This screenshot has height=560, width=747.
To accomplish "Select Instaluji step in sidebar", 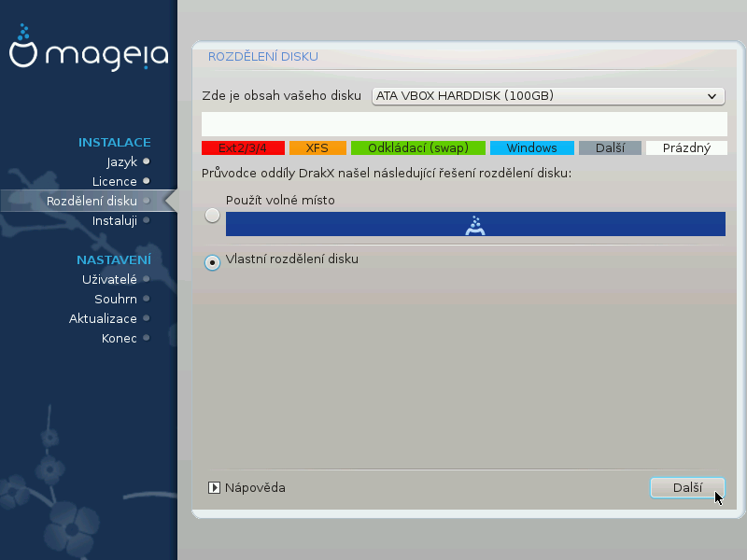I will pyautogui.click(x=114, y=221).
